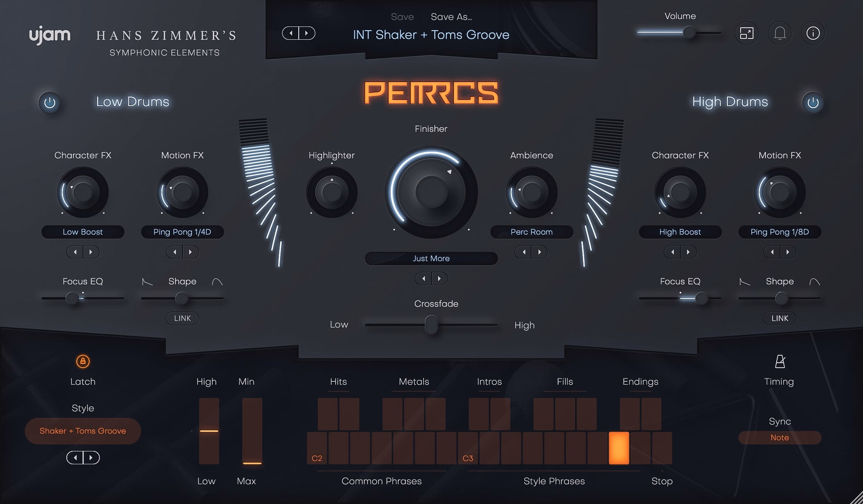Screen dimensions: 863x504
Task: Toggle the Low Drums LINK button
Action: (182, 318)
